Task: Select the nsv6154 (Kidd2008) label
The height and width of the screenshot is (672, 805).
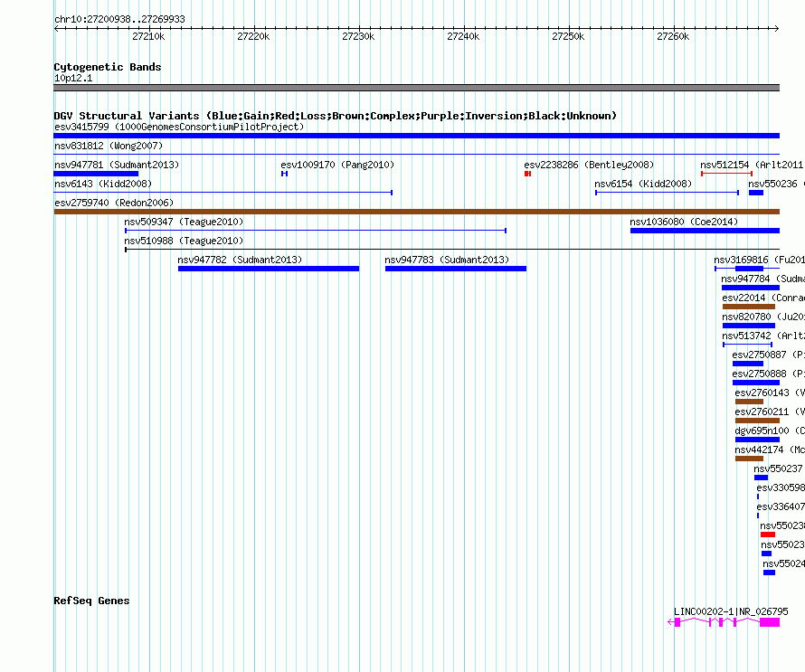Action: (x=643, y=184)
